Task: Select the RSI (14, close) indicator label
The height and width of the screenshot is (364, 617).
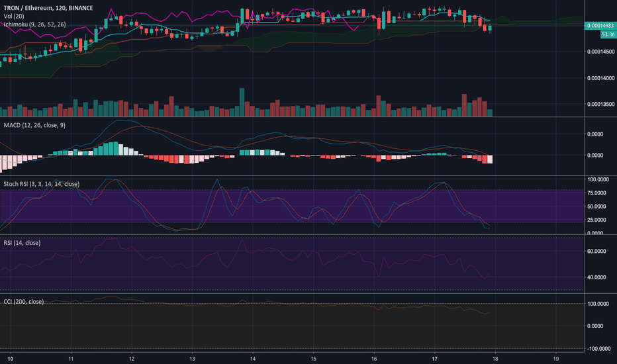Action: (x=22, y=243)
